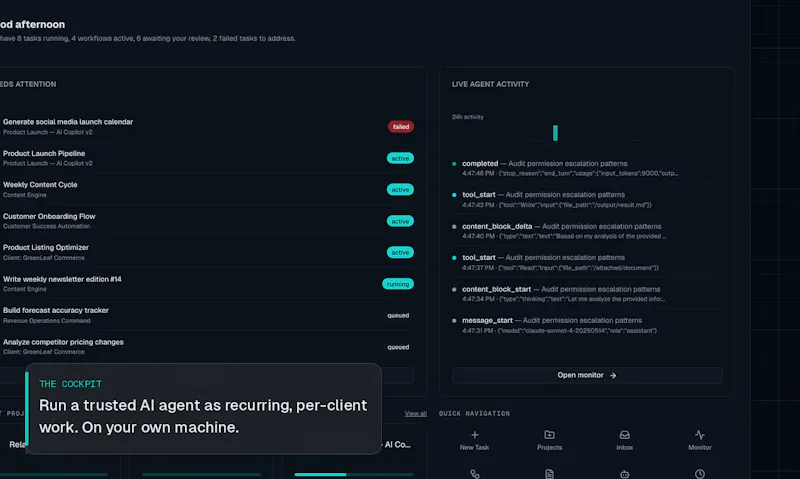
Task: Click the 24h activity label
Action: [467, 117]
